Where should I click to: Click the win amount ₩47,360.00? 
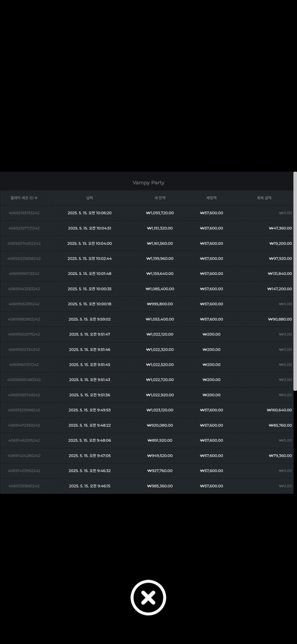click(x=280, y=228)
